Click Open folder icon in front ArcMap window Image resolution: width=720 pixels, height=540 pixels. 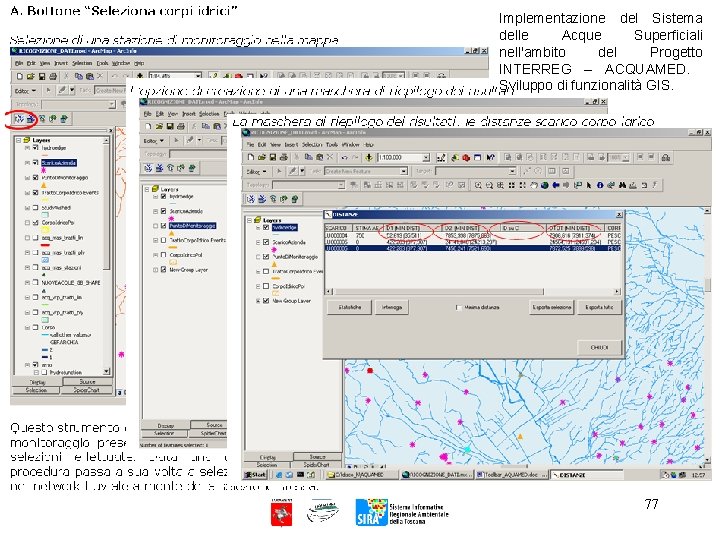[x=262, y=158]
